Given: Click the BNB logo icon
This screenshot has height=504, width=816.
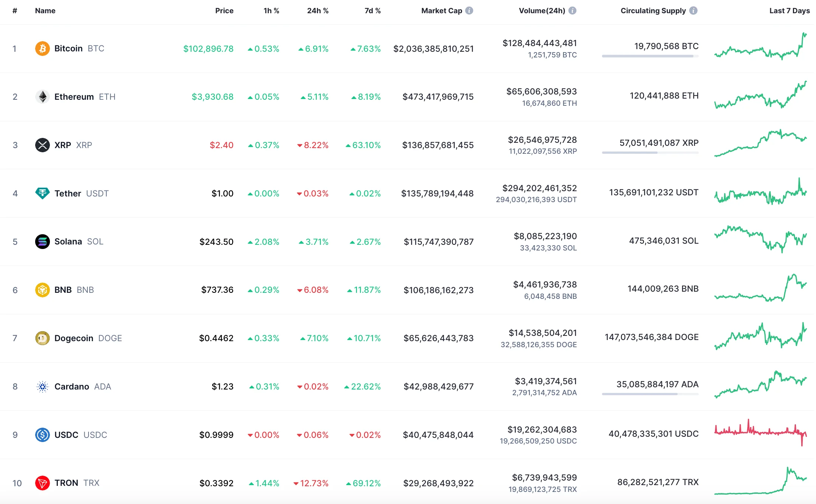Looking at the screenshot, I should click(x=42, y=290).
